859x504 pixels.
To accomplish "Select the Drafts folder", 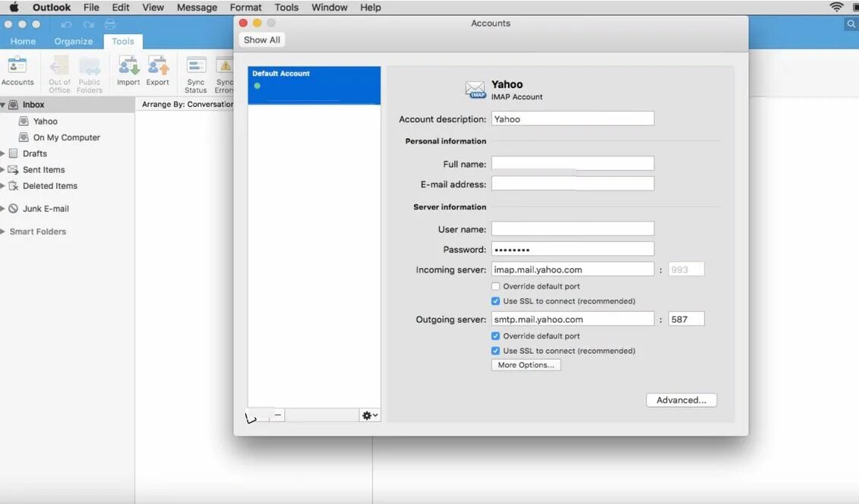I will pyautogui.click(x=34, y=154).
